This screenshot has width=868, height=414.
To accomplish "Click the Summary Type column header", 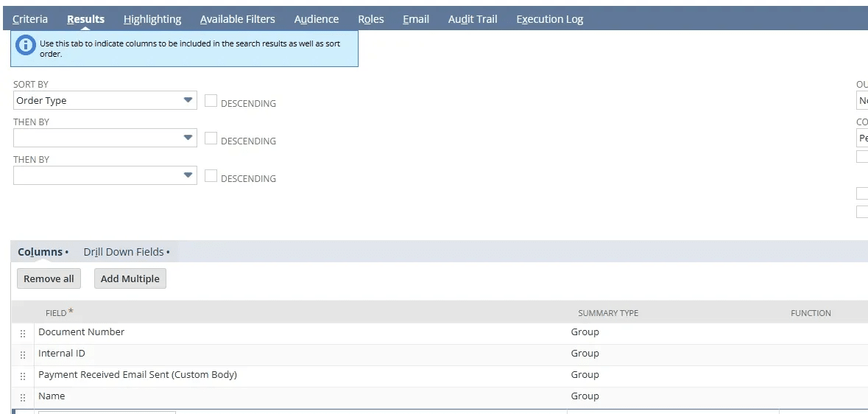I will 608,313.
